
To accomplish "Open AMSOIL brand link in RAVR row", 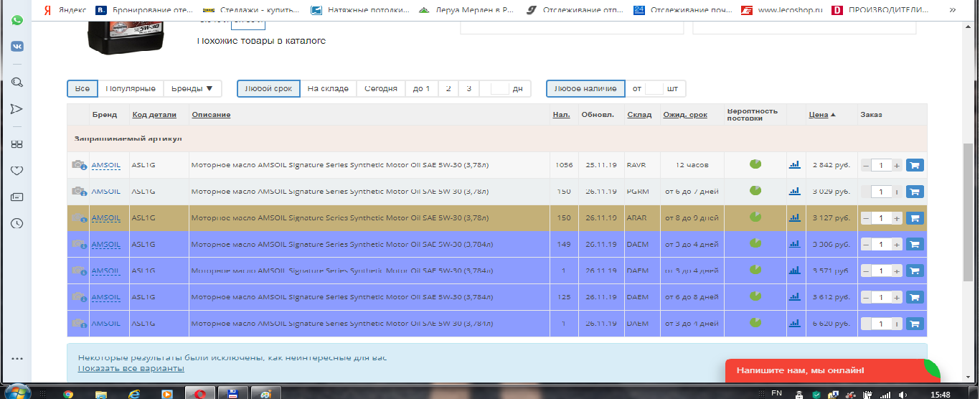I will point(106,165).
